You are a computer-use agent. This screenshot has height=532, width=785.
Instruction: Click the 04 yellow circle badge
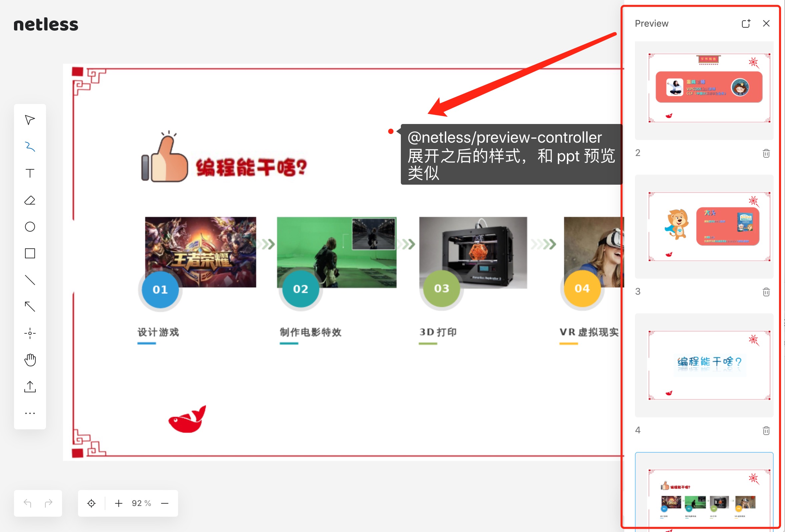click(582, 288)
